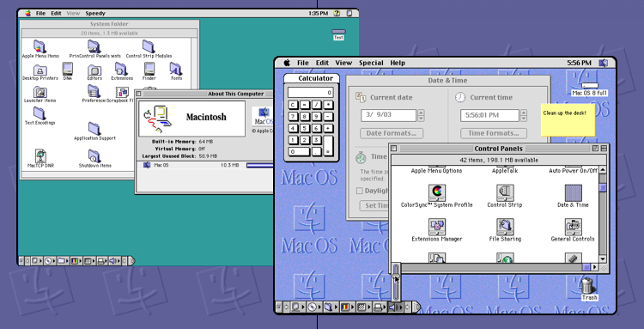Click the current date stepper arrows
644x329 pixels.
click(x=421, y=115)
